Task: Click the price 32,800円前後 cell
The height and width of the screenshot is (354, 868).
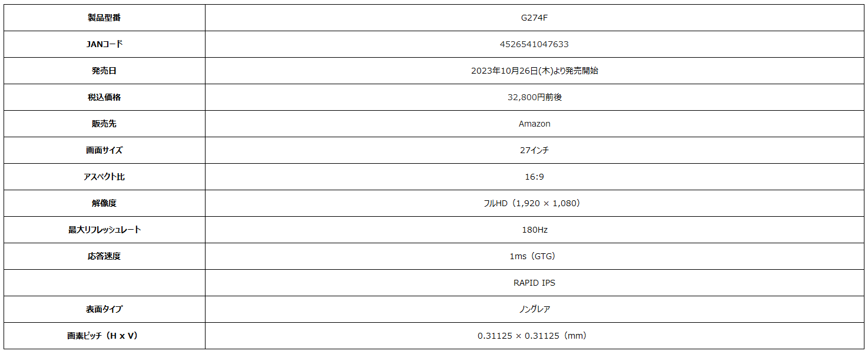Action: pyautogui.click(x=535, y=97)
